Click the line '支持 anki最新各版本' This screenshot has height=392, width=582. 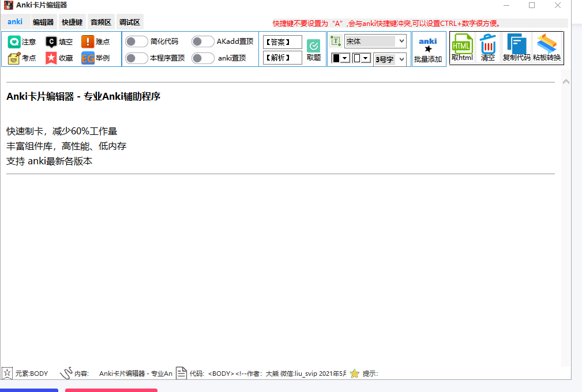tap(50, 161)
